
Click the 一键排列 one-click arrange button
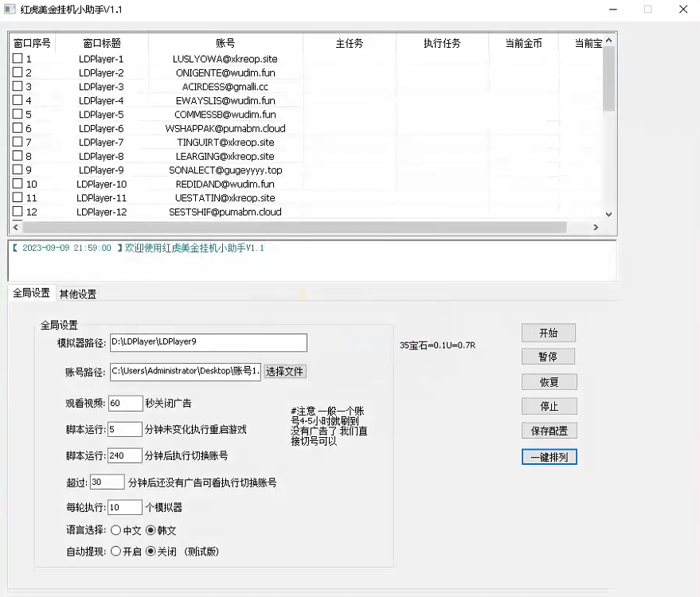pos(548,457)
